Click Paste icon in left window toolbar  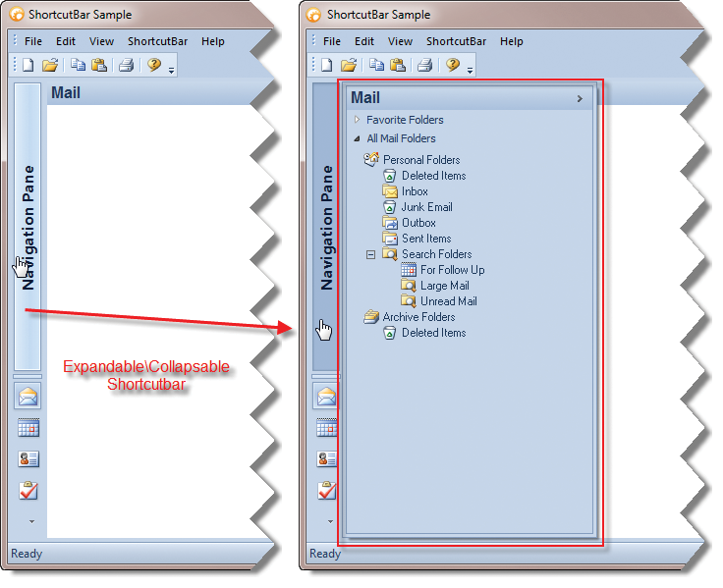(x=99, y=65)
